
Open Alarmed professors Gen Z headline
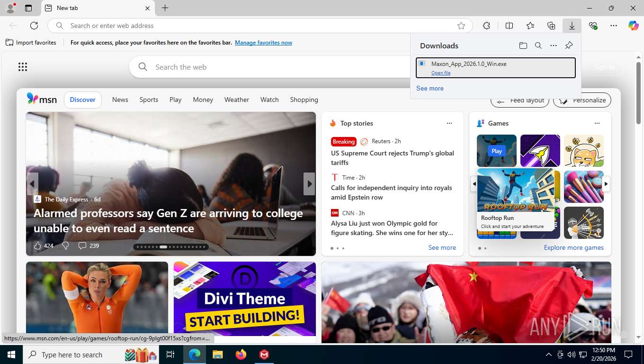click(168, 221)
